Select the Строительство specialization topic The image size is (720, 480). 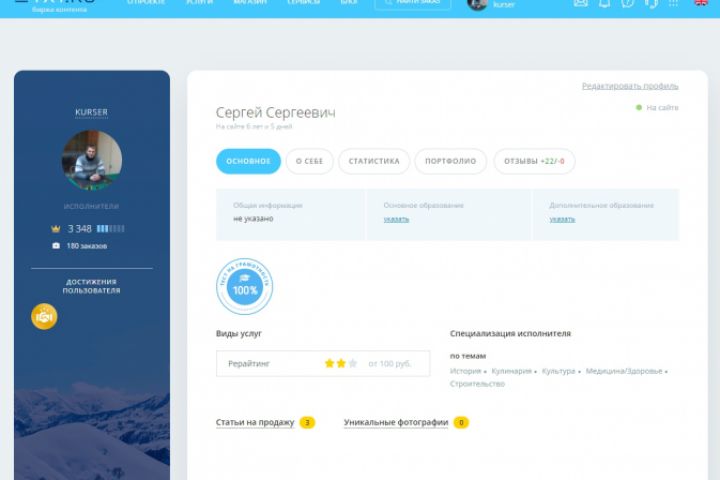(x=477, y=384)
